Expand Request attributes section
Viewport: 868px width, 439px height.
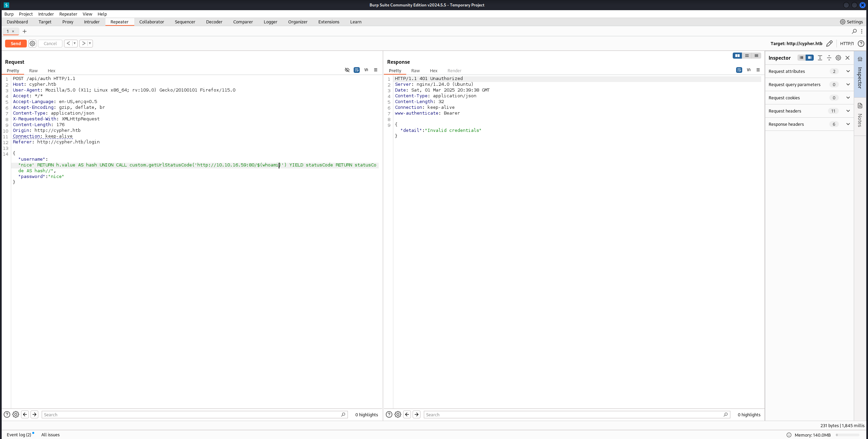848,71
